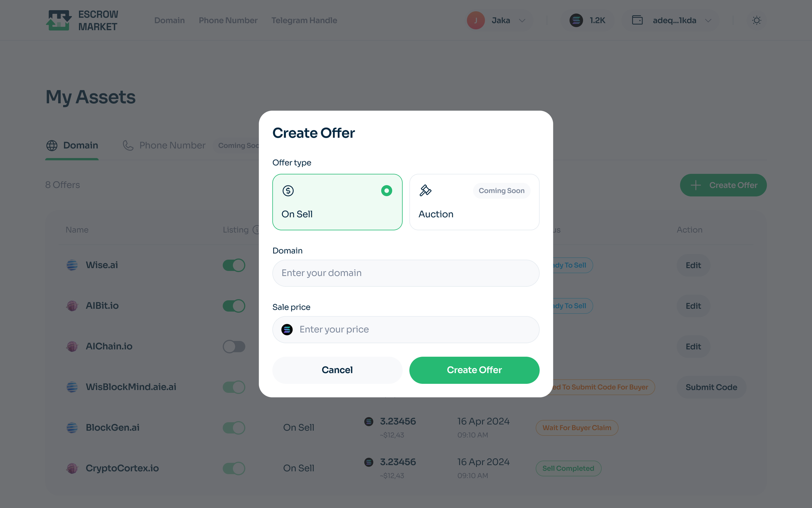Click the wallet icon in header
Screen dimensions: 812x508
[x=637, y=20]
